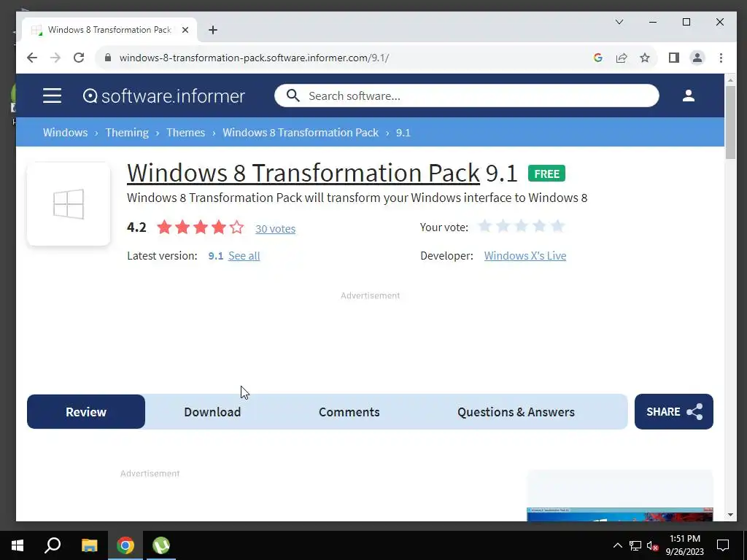
Task: Click the Windows 8 Transformation Pack app icon
Action: (x=69, y=204)
